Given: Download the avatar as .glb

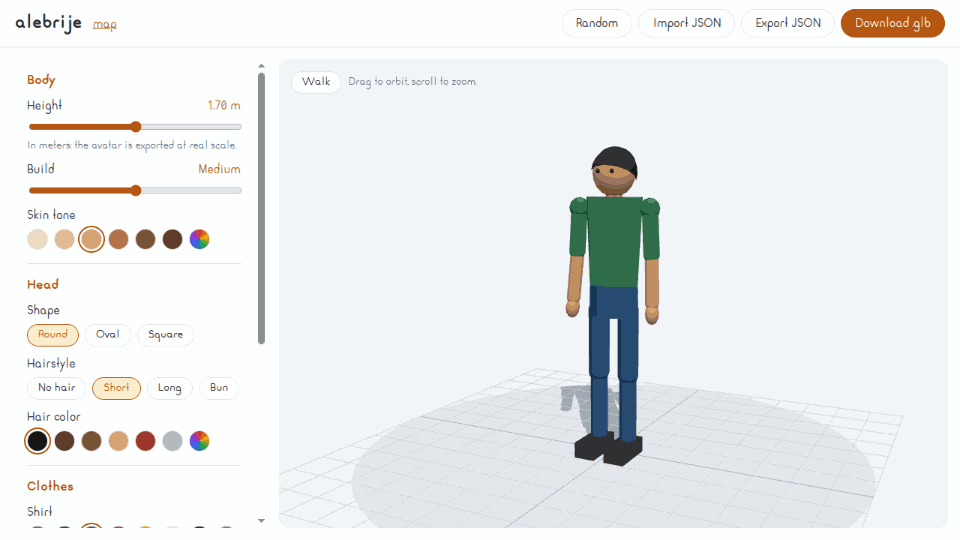Looking at the screenshot, I should pos(892,23).
